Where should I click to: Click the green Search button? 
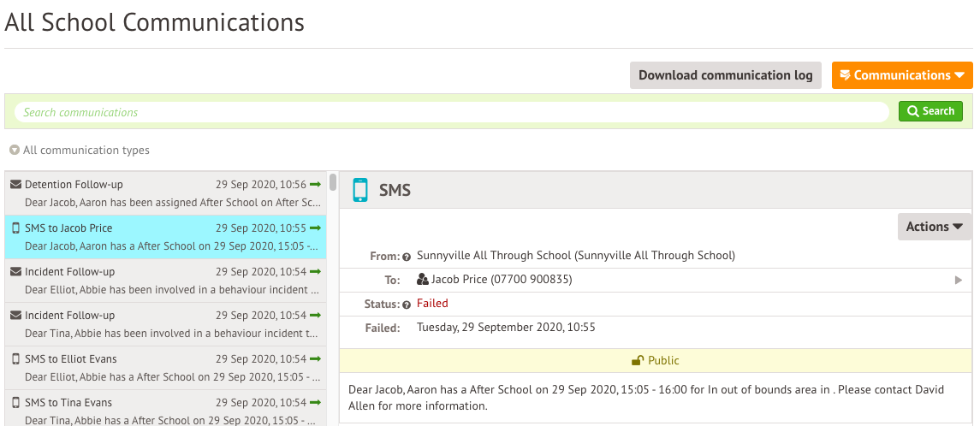tap(930, 111)
